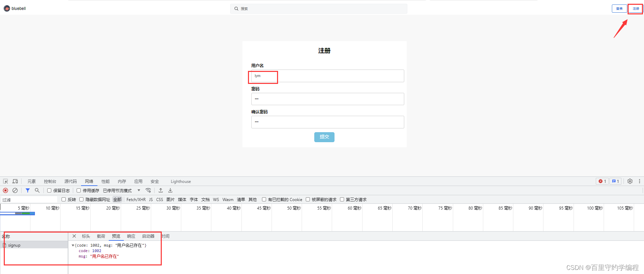
Task: Switch to the Memory tab
Action: [x=122, y=182]
